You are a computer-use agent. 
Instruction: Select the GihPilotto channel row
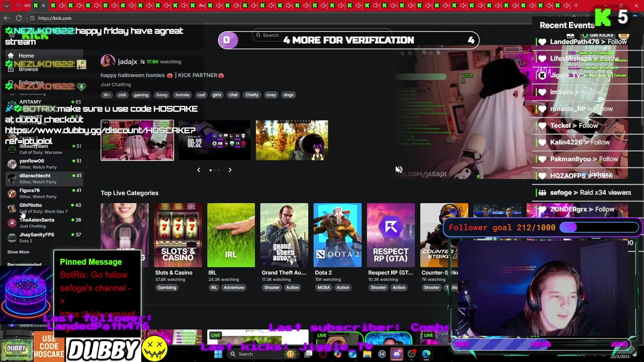click(x=44, y=208)
